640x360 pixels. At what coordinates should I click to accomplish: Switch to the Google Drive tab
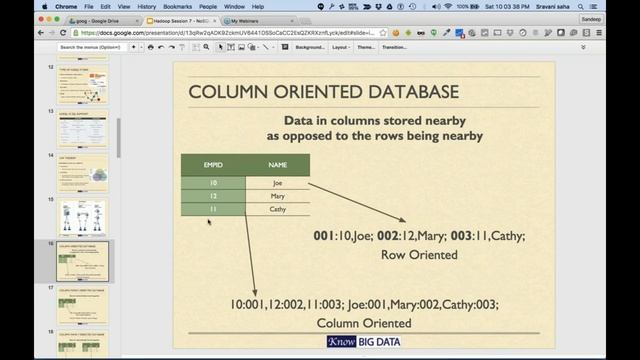[104, 21]
